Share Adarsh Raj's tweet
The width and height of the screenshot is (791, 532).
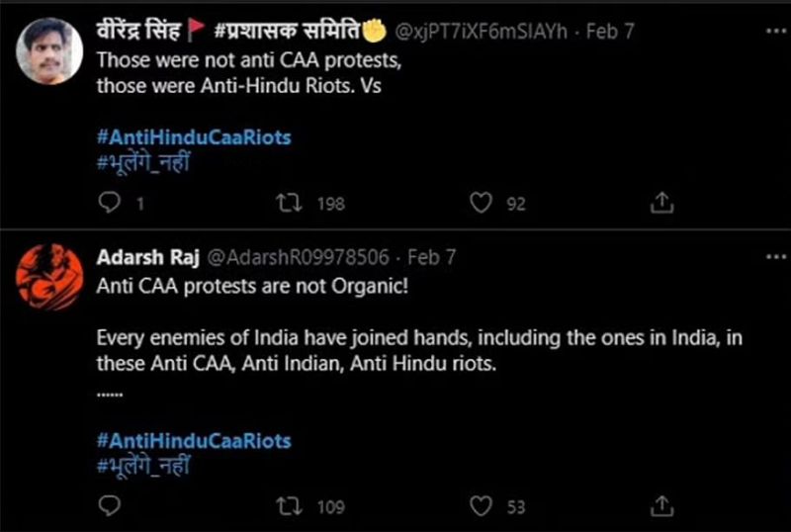pyautogui.click(x=661, y=505)
